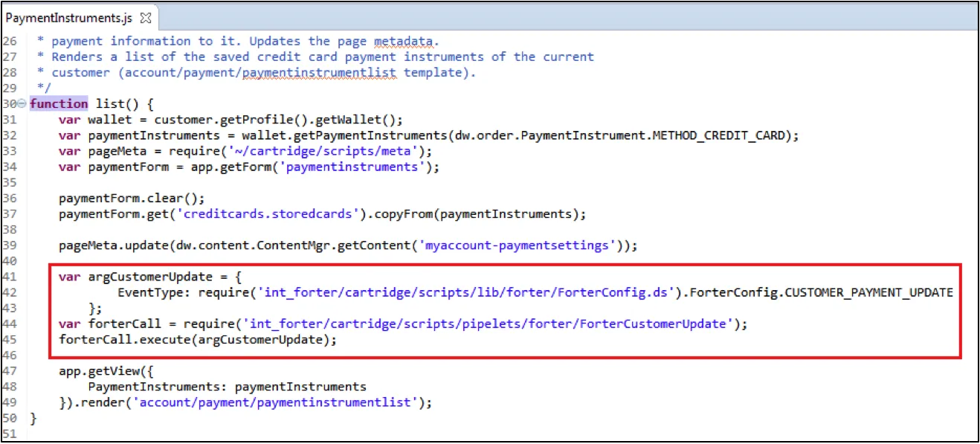
Task: Click 'var wallet' on line 31
Action: pyautogui.click(x=95, y=120)
